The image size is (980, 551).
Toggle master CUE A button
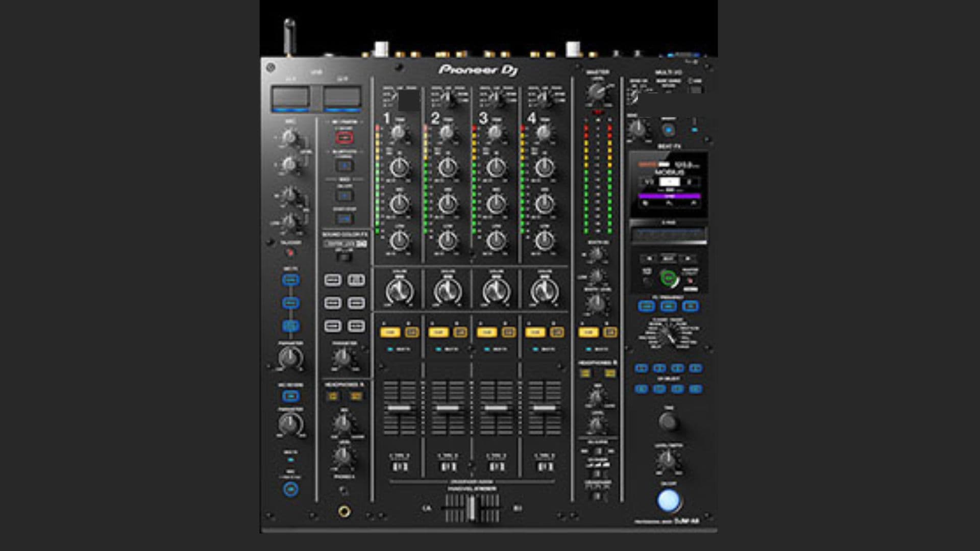click(588, 332)
